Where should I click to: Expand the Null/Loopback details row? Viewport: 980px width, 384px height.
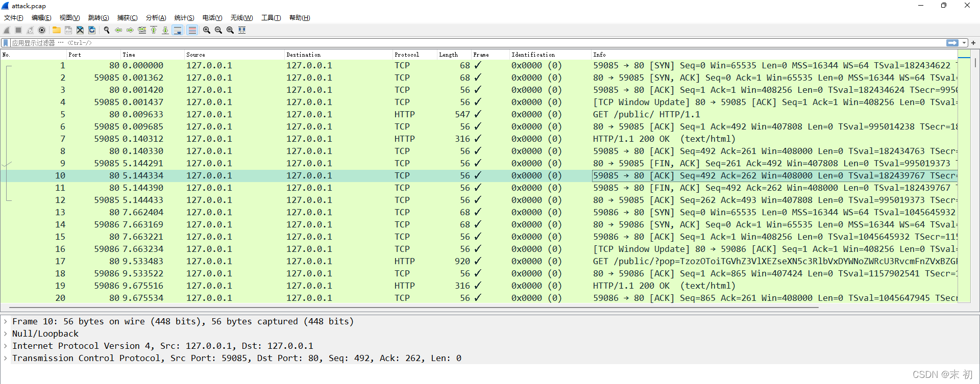[x=6, y=334]
